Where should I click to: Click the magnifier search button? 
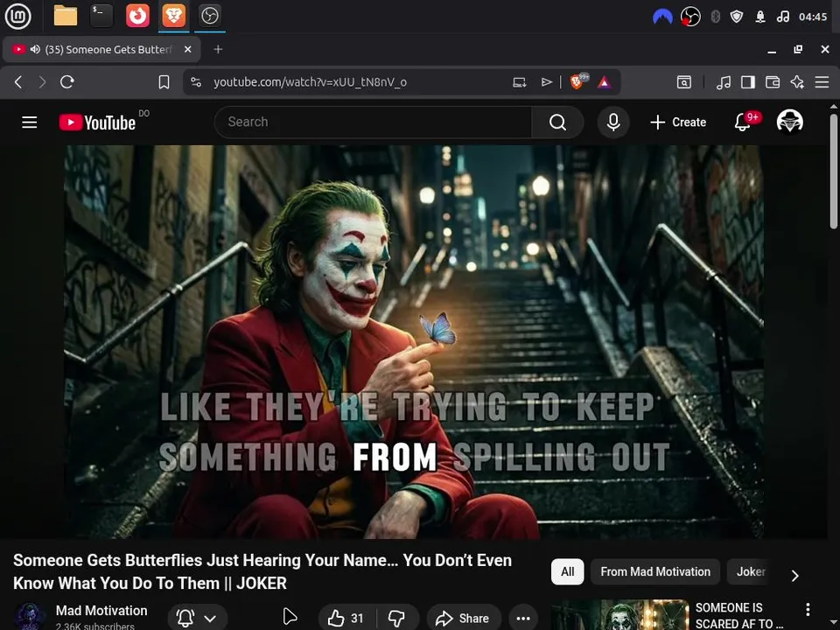pos(557,122)
